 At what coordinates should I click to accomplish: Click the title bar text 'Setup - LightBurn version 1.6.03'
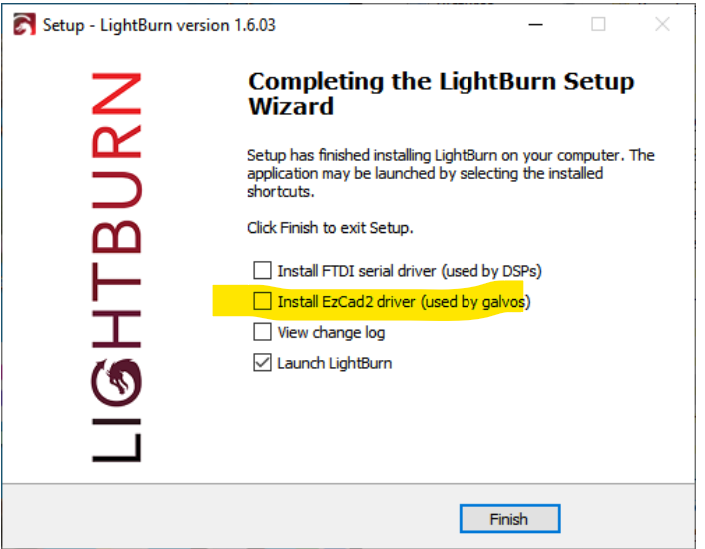[159, 25]
